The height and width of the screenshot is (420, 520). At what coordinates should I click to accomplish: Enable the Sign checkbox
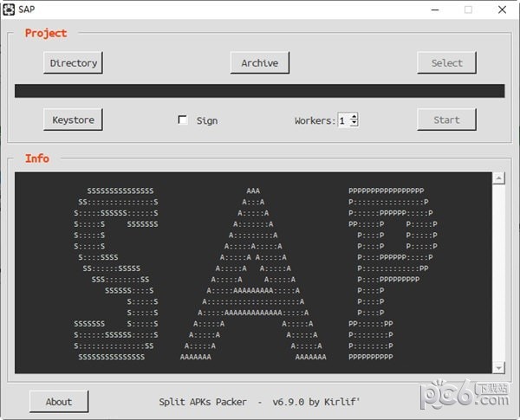point(182,120)
